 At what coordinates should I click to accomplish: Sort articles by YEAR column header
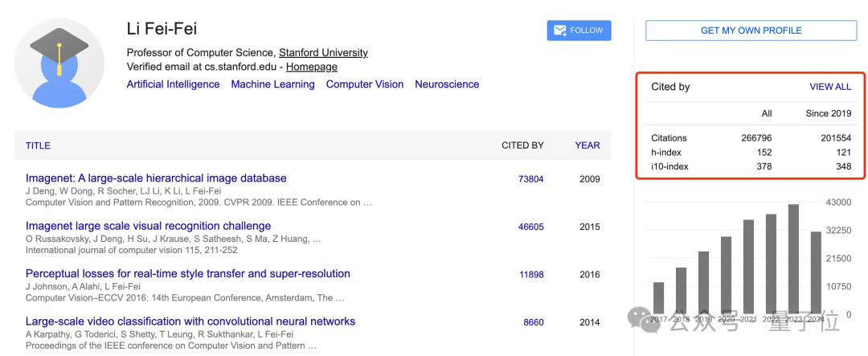pos(588,145)
